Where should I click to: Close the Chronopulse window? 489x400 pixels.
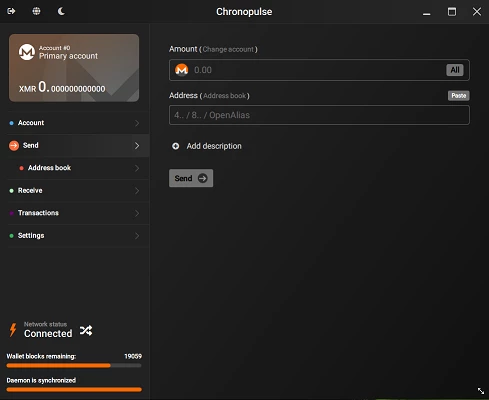click(x=477, y=12)
